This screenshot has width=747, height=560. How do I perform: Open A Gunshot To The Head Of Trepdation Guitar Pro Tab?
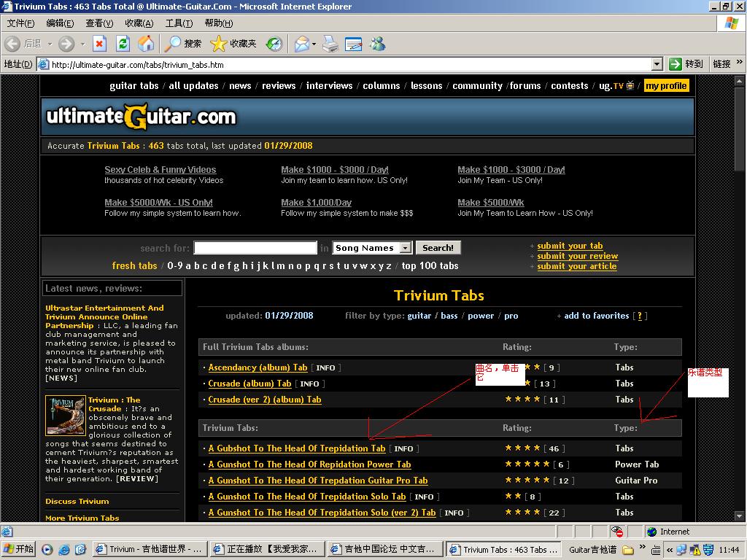coord(318,481)
